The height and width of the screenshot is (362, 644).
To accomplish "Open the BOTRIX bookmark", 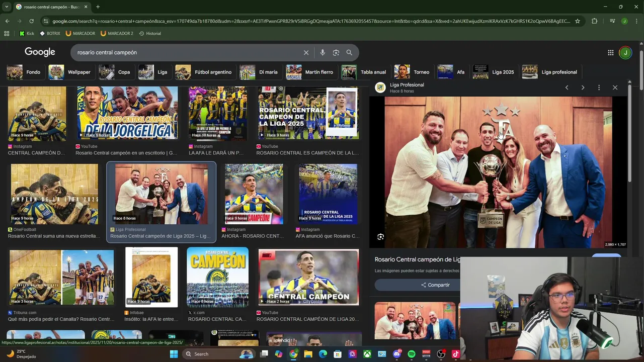I will (x=50, y=34).
